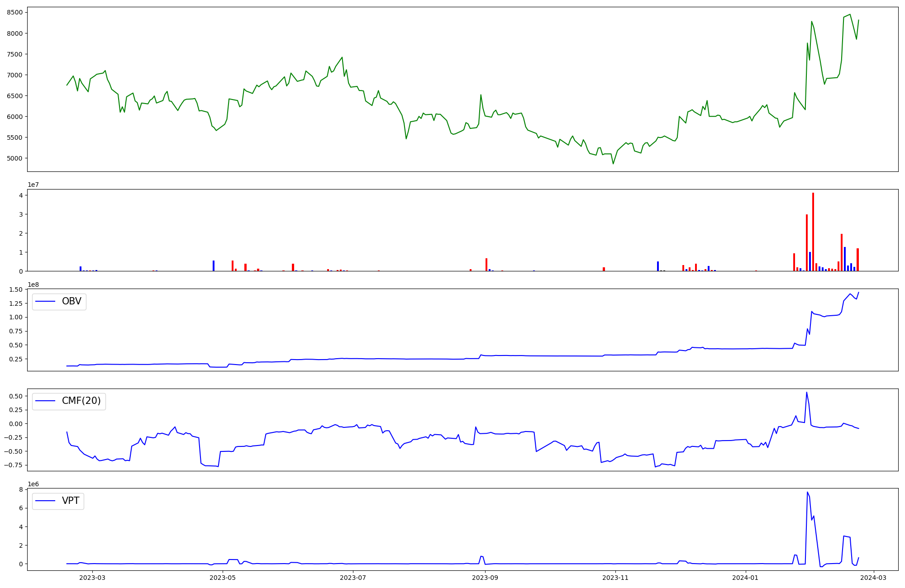The height and width of the screenshot is (588, 905).
Task: Click the tallest red volume bar
Action: (813, 232)
